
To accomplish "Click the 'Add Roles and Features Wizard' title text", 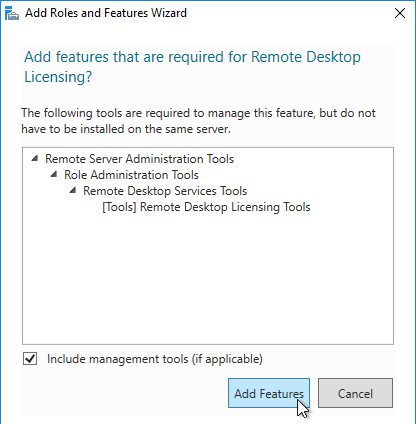I will [106, 13].
